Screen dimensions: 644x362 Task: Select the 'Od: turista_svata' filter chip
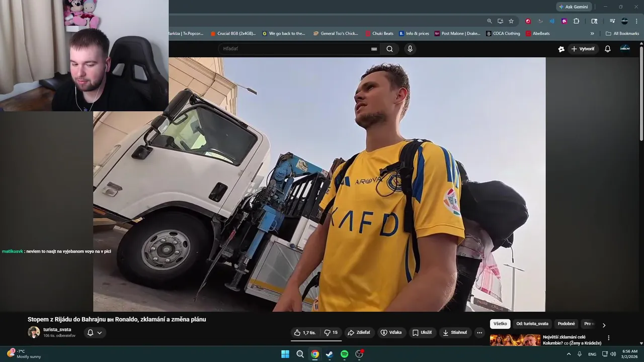tap(532, 324)
